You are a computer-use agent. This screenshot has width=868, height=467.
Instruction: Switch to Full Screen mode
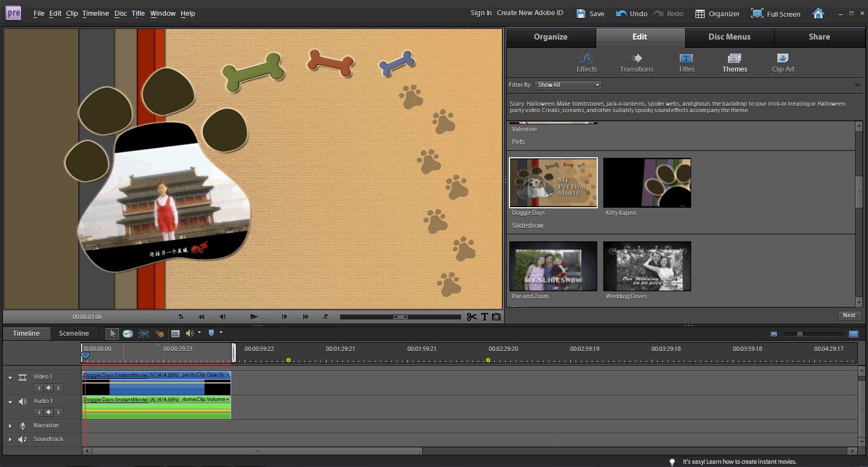point(776,14)
